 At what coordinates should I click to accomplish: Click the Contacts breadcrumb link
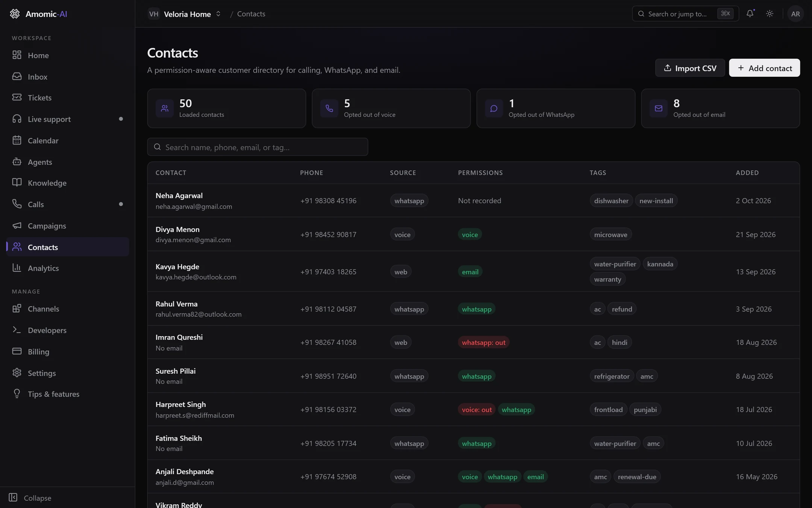point(251,14)
